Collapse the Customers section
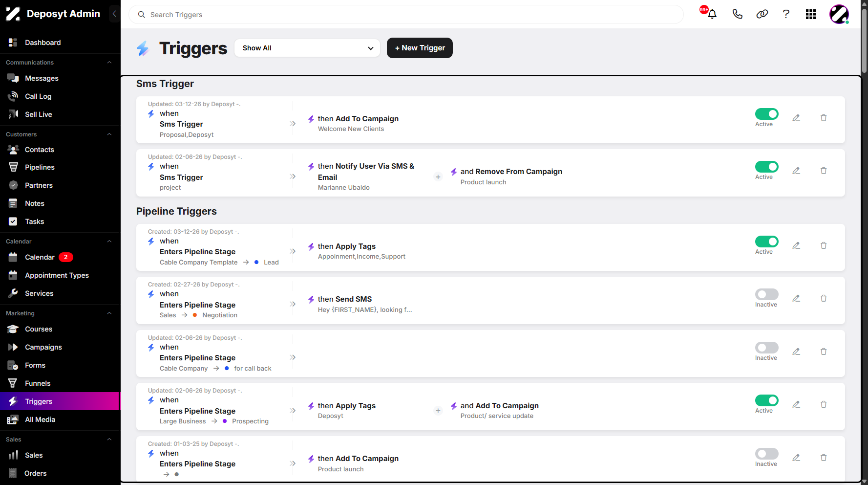This screenshot has width=868, height=485. [x=109, y=134]
